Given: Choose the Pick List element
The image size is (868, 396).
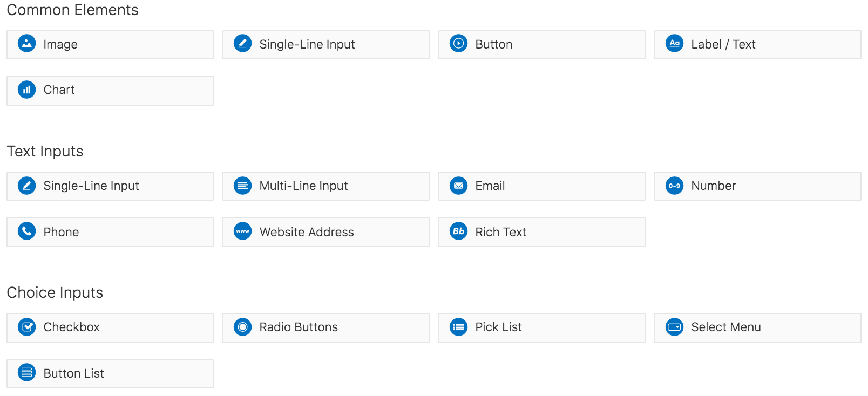Looking at the screenshot, I should point(541,327).
